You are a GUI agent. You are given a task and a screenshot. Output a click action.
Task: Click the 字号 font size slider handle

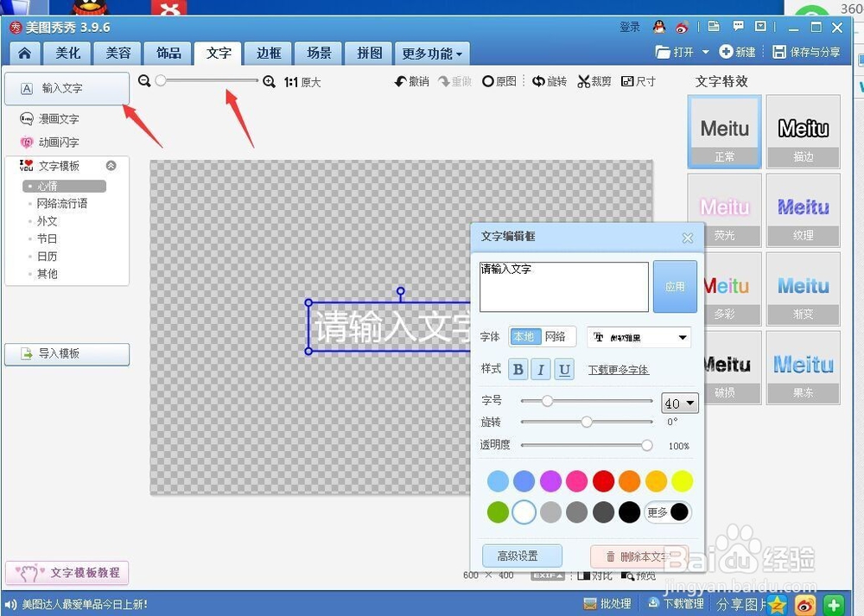tap(547, 401)
